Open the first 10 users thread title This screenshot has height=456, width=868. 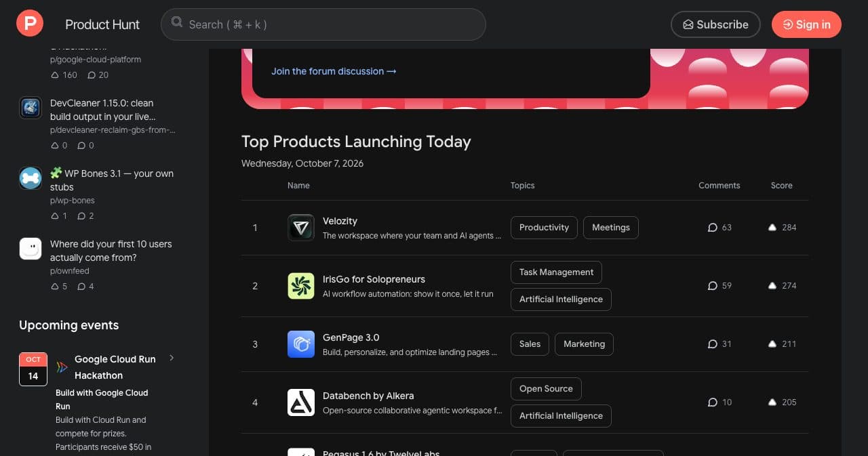[111, 251]
